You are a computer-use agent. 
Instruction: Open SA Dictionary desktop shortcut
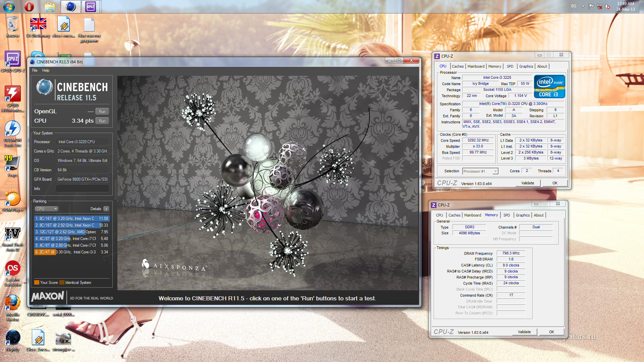[x=38, y=27]
